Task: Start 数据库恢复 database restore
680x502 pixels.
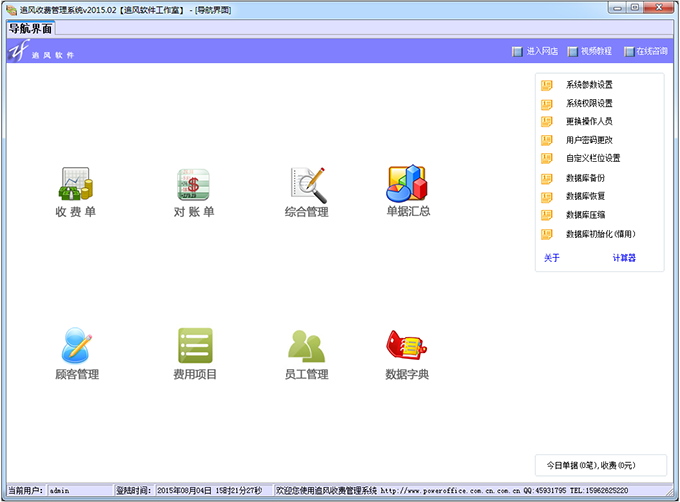Action: tap(585, 196)
